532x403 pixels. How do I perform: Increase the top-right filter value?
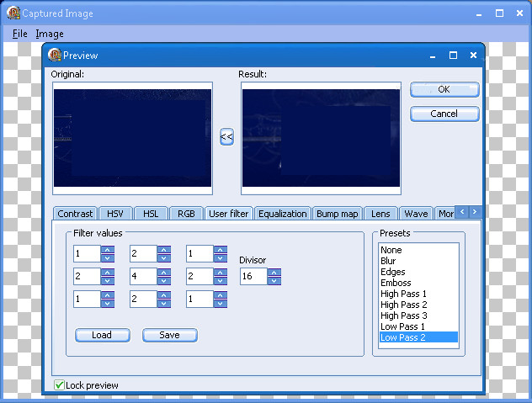coord(221,250)
